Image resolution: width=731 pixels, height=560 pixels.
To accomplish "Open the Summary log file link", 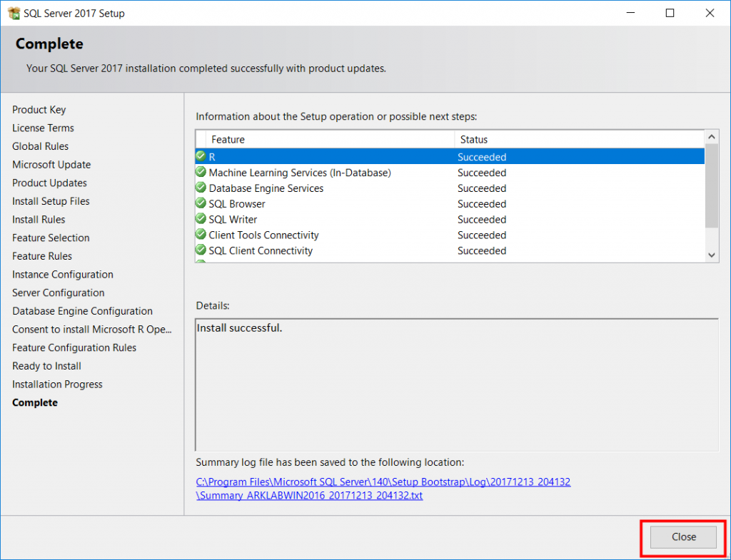I will pos(383,488).
